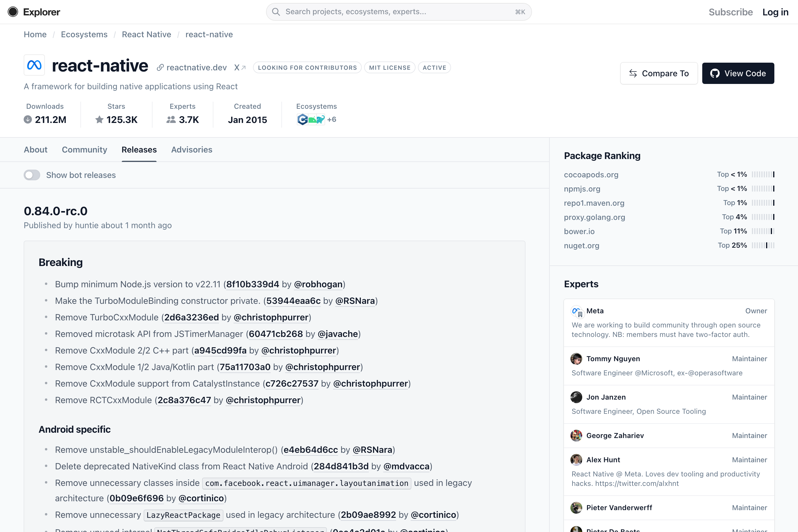
Task: Expand the +6 ecosystems list
Action: (332, 119)
